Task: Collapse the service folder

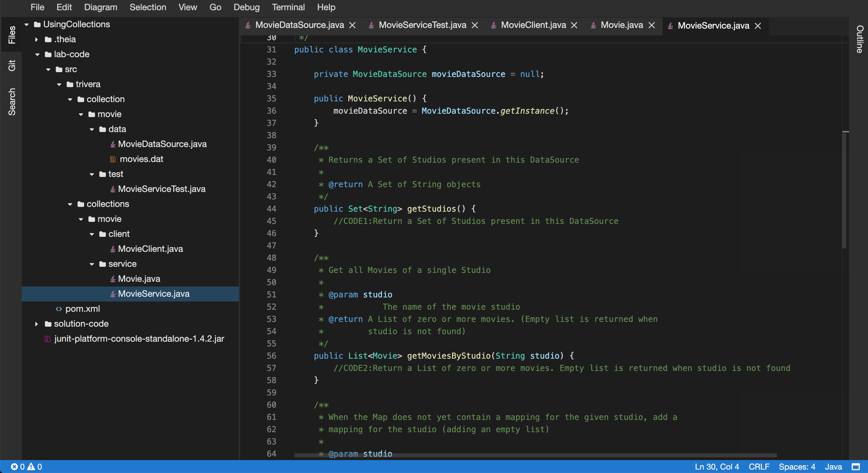Action: click(x=92, y=264)
